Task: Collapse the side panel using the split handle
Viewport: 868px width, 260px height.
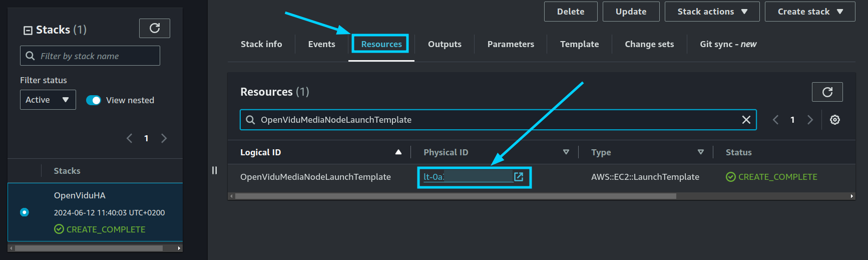Action: (215, 170)
